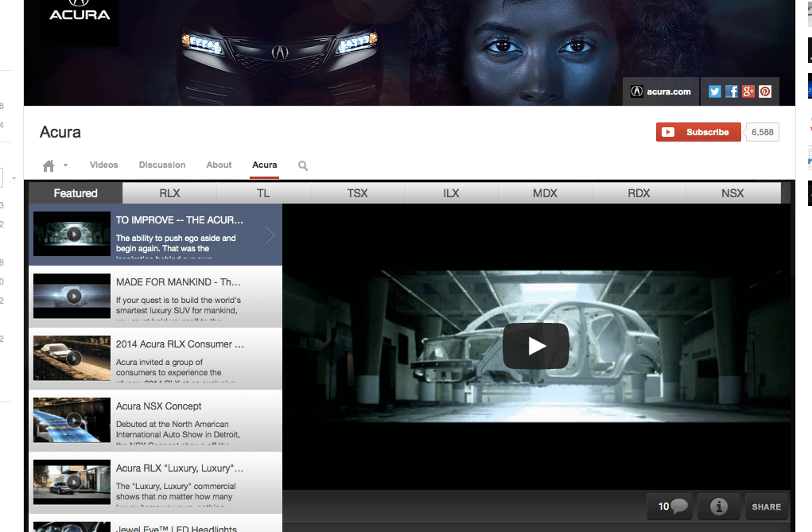Open the MDX tab
This screenshot has width=812, height=532.
coord(545,193)
